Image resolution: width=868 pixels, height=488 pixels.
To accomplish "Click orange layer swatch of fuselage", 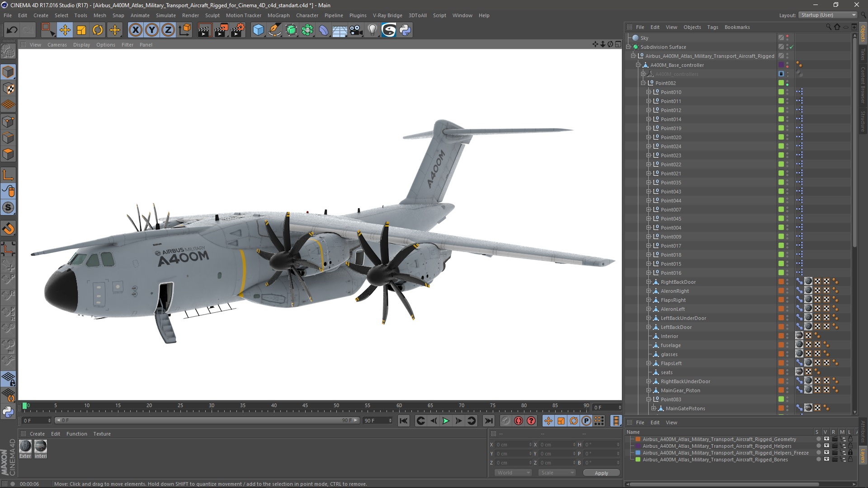I will tap(781, 345).
